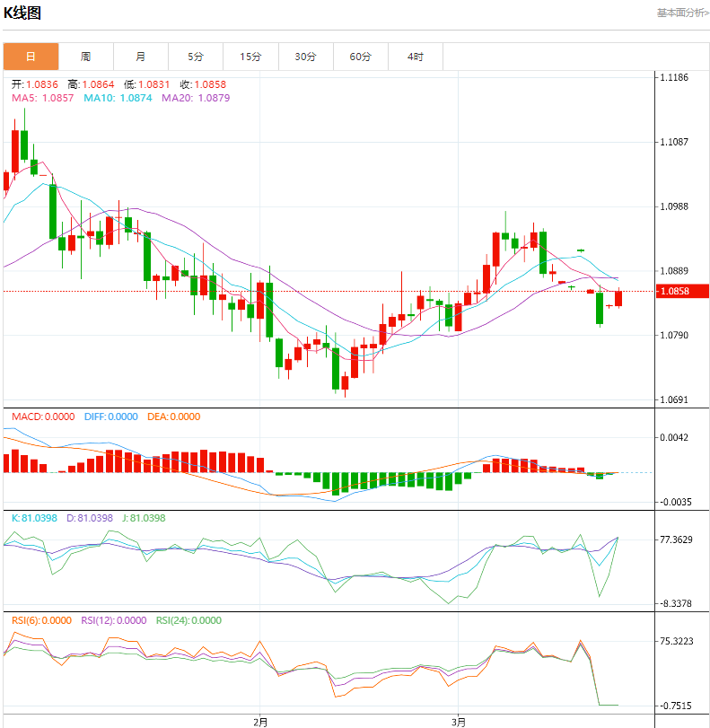
Task: Click the K线图 title
Action: (23, 13)
